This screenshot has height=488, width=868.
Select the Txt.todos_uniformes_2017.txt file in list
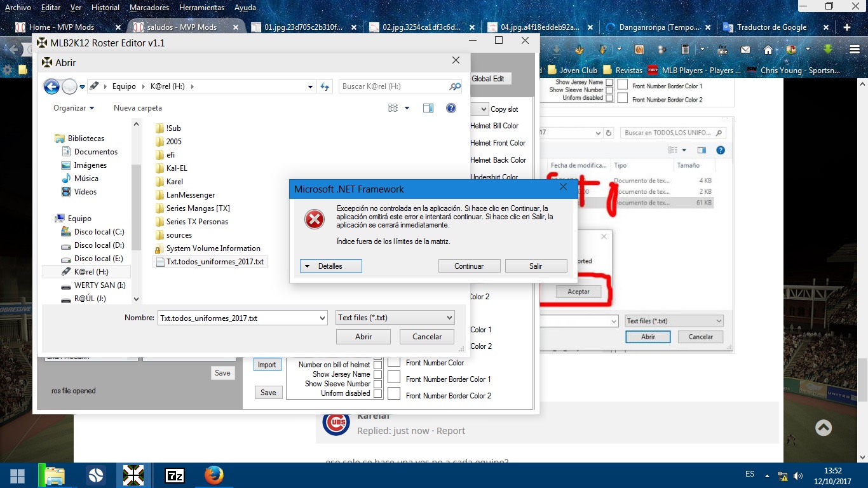click(x=211, y=262)
